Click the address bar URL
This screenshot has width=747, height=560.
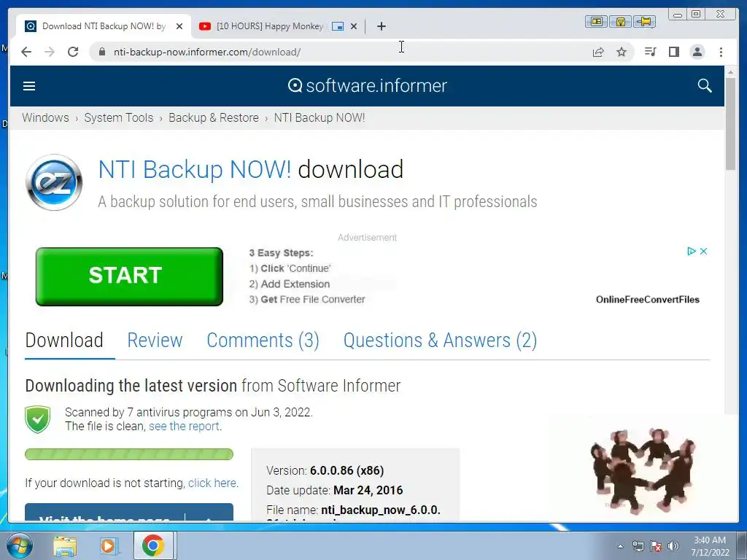(206, 52)
